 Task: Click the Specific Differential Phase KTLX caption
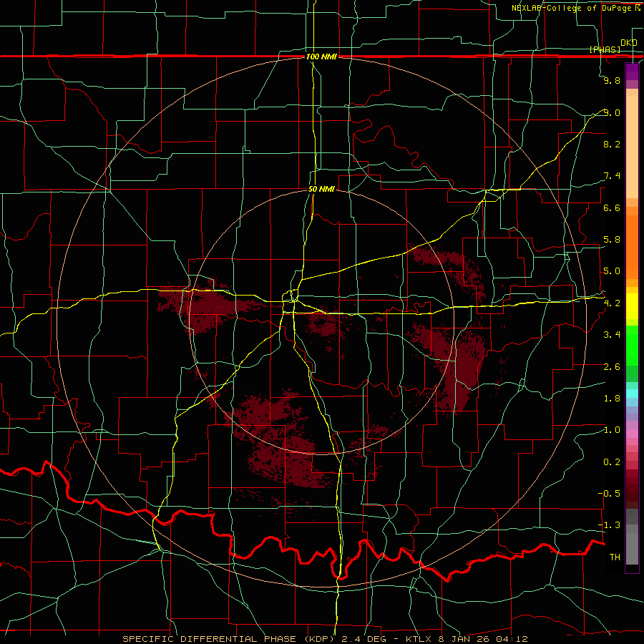click(326, 639)
